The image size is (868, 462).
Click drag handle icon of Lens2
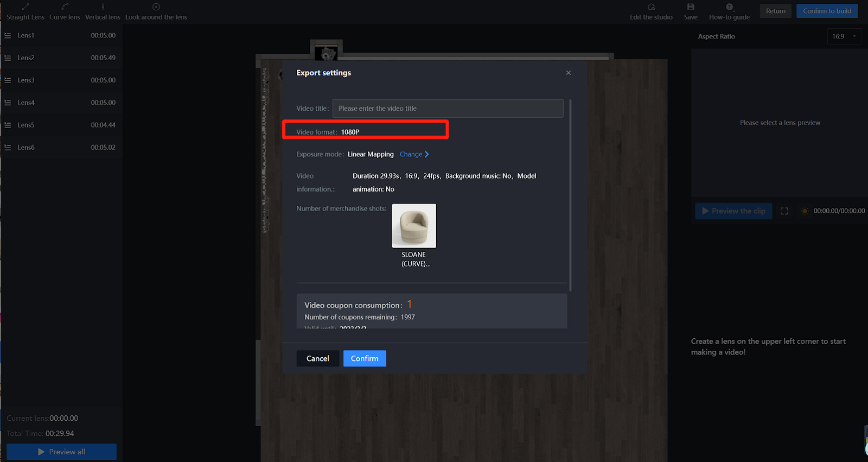8,58
